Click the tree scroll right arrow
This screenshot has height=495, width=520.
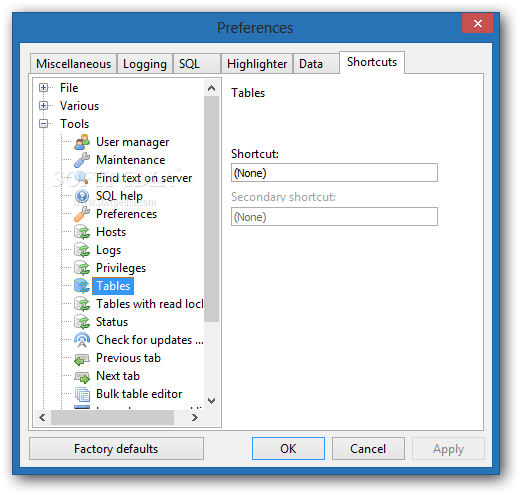pyautogui.click(x=195, y=417)
